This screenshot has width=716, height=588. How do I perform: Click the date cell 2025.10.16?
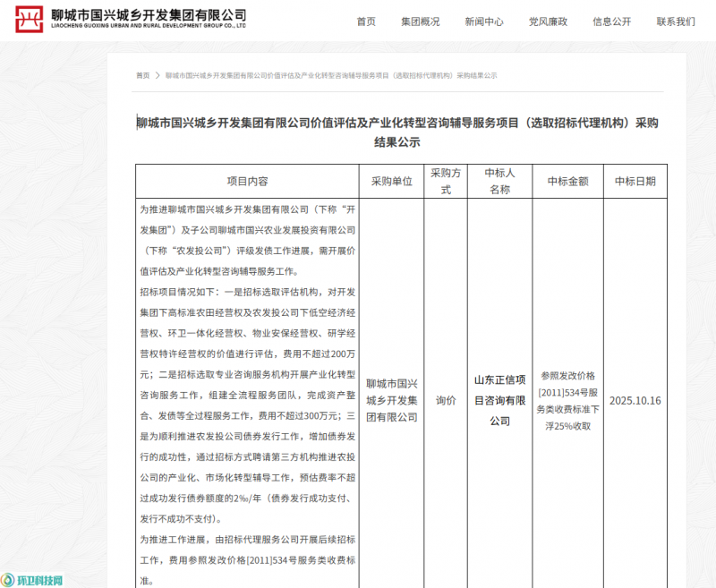(x=635, y=400)
